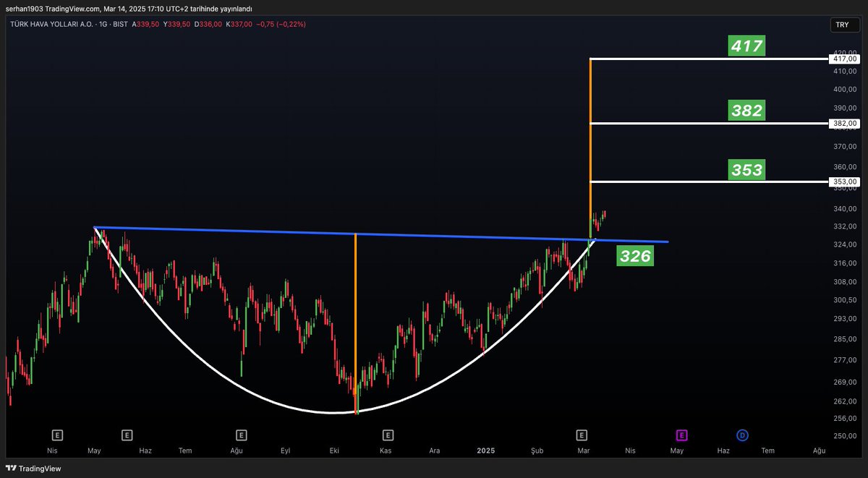
Task: Open the earnings E marker above Kas
Action: (x=388, y=435)
